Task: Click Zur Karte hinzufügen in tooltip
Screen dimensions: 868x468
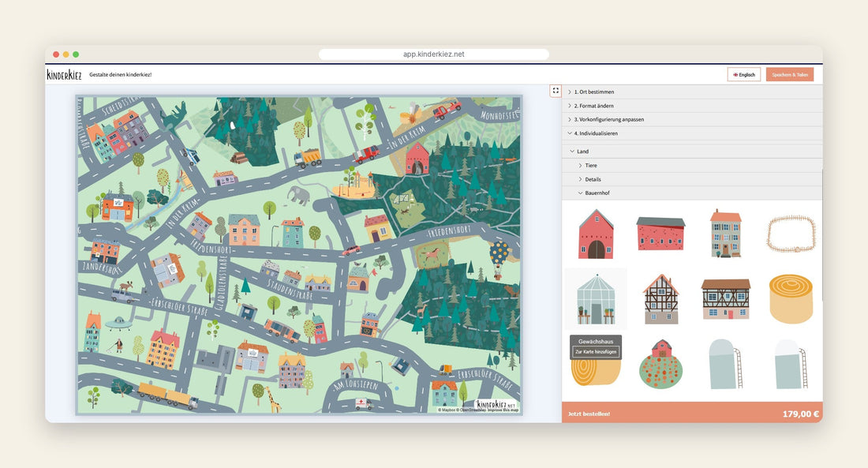Action: (596, 352)
